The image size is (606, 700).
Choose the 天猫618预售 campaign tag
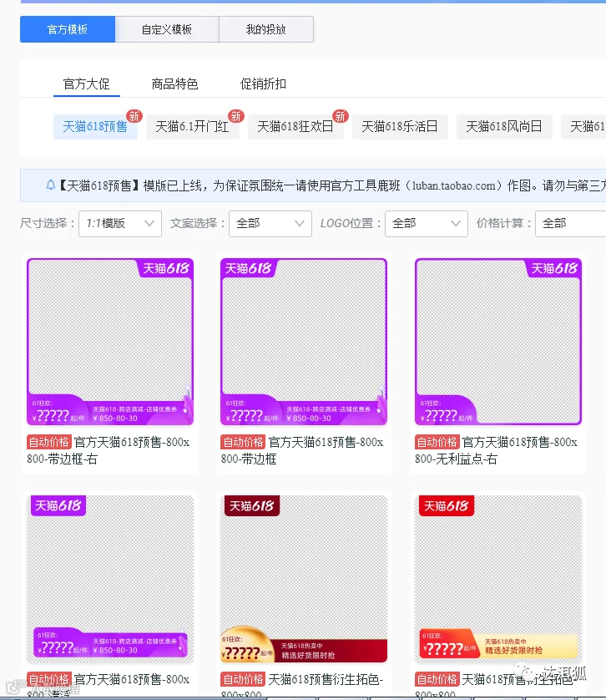click(95, 127)
